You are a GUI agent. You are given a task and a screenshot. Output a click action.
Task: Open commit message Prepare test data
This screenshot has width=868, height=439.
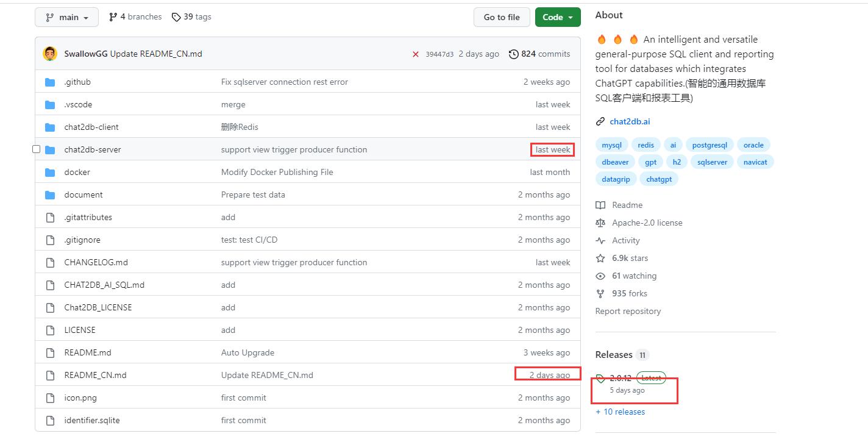click(253, 195)
